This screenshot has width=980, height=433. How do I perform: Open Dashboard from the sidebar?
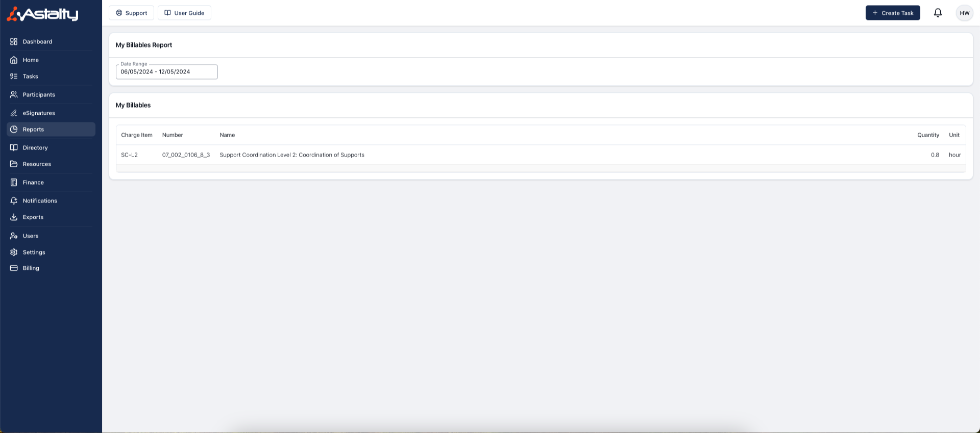point(37,42)
